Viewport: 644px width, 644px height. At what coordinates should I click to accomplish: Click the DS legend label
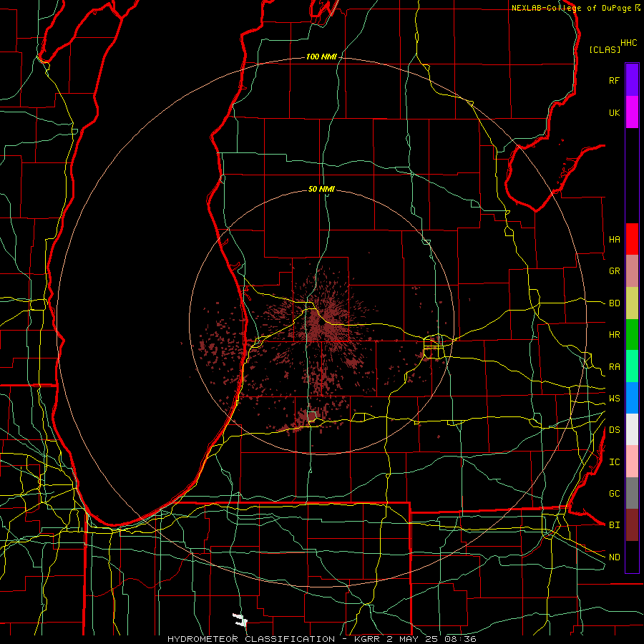[x=615, y=430]
